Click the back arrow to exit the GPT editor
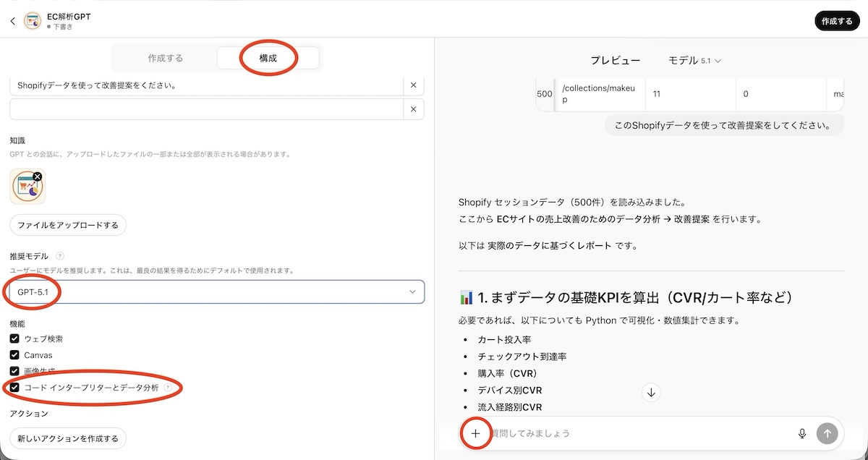 click(12, 20)
